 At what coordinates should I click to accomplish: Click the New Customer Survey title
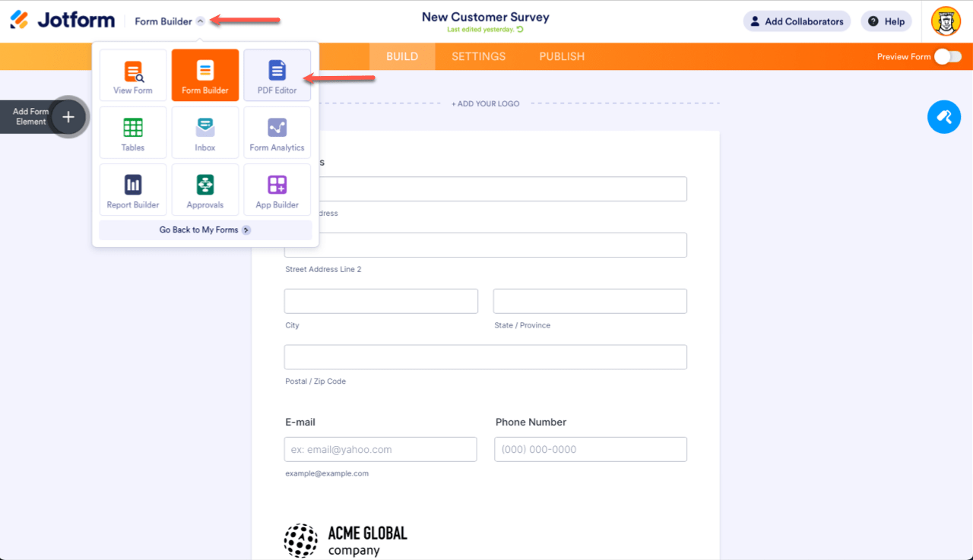[486, 17]
